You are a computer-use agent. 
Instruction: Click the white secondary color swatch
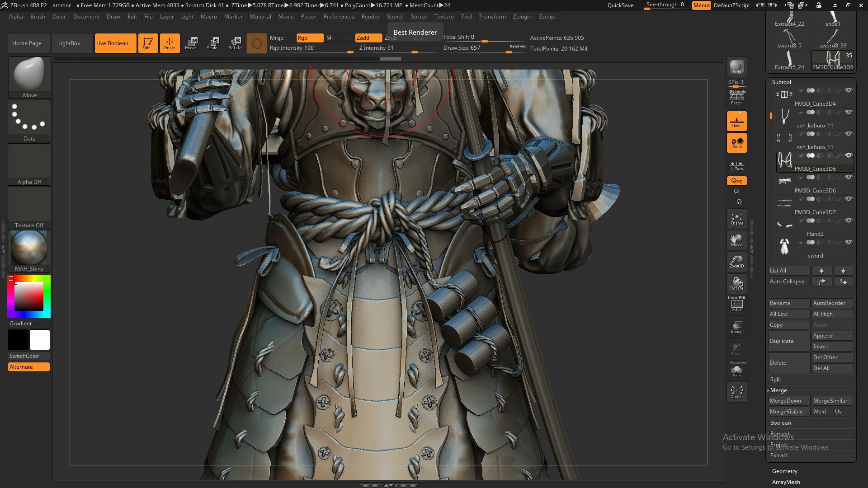[40, 340]
